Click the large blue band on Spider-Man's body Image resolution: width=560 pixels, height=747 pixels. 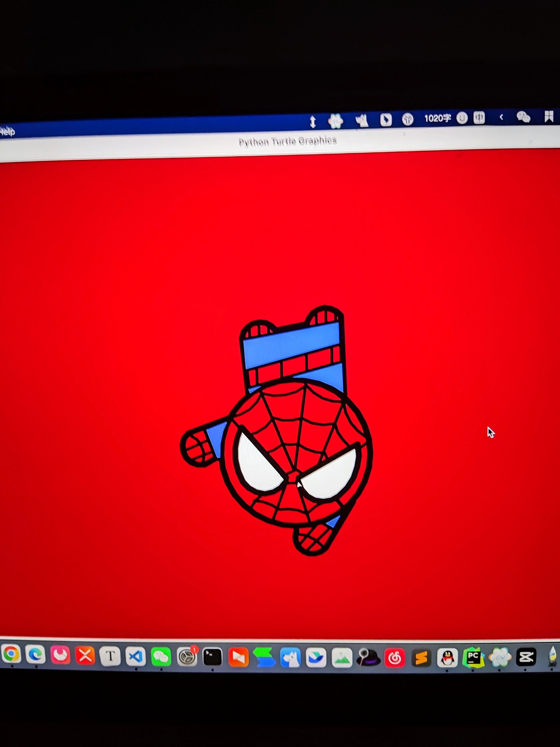pos(291,345)
